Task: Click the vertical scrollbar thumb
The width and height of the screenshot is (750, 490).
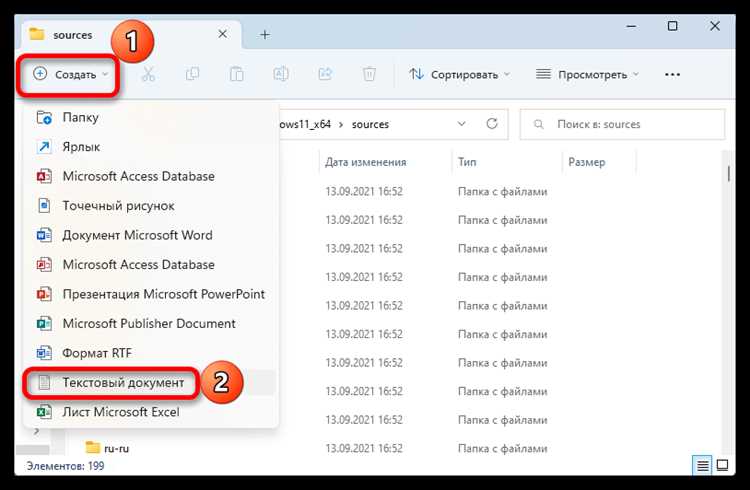Action: coord(728,173)
